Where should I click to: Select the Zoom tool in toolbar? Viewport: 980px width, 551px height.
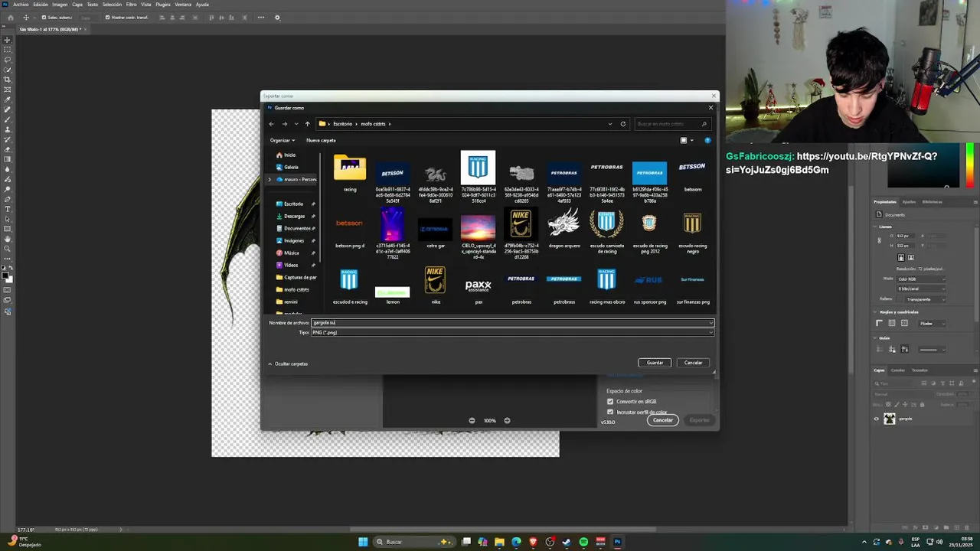pos(8,249)
